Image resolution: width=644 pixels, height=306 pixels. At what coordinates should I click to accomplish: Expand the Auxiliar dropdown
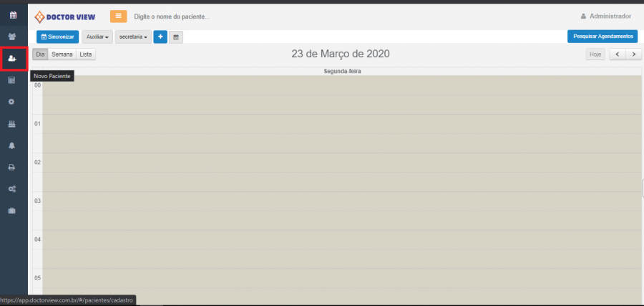[97, 37]
